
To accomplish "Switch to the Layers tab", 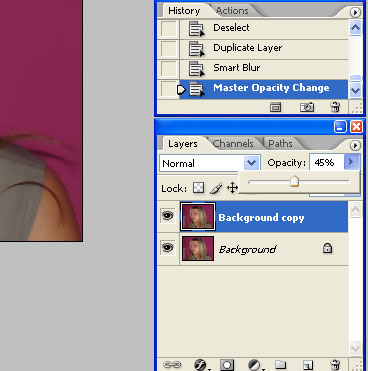I will (183, 144).
